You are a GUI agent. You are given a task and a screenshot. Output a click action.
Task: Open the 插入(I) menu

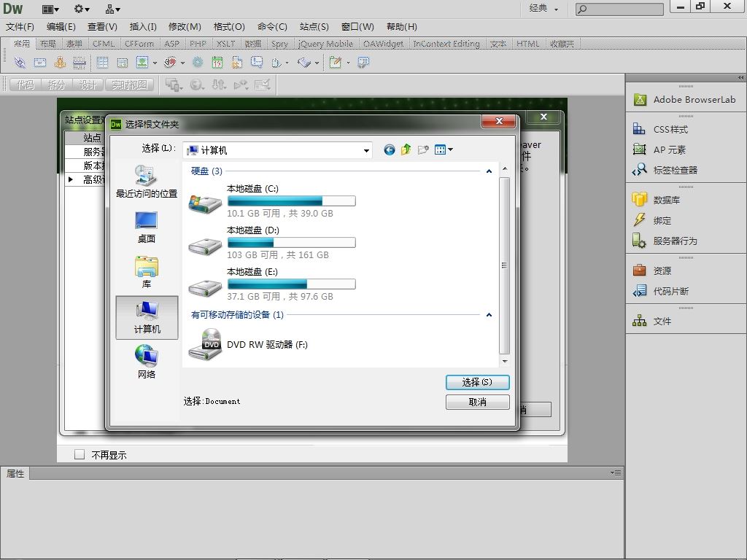pyautogui.click(x=143, y=27)
